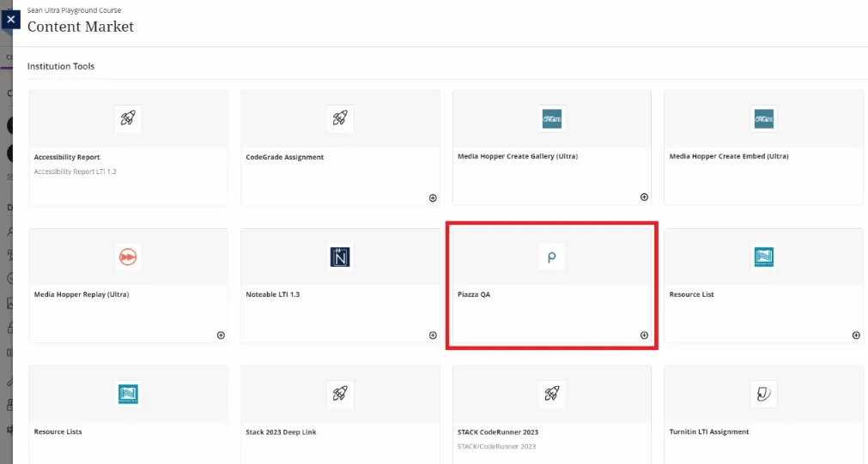Image resolution: width=868 pixels, height=464 pixels.
Task: Open the Resource Lists tool title
Action: click(58, 432)
